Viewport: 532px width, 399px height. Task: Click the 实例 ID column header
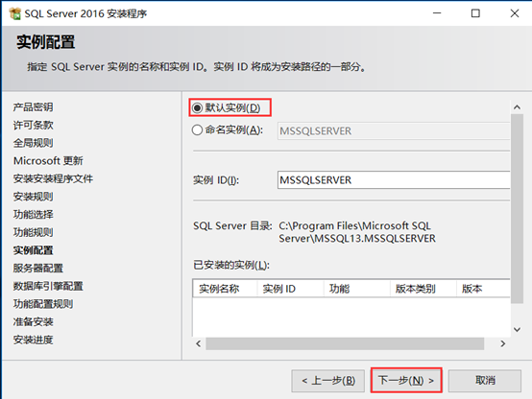290,289
